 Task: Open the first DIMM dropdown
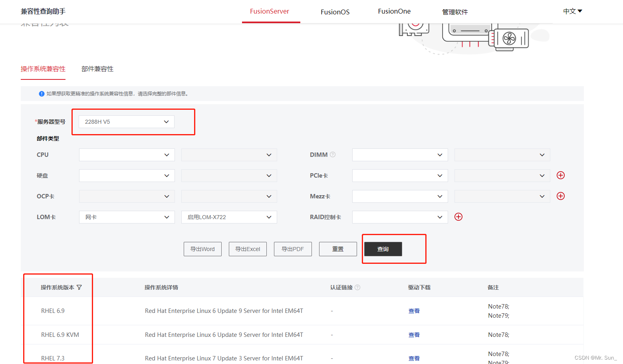[x=400, y=155]
